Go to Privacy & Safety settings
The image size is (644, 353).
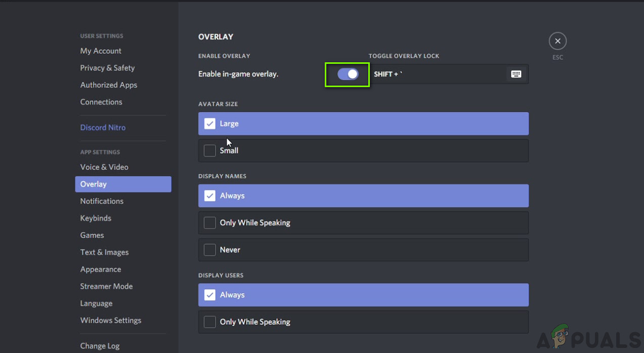pyautogui.click(x=107, y=68)
